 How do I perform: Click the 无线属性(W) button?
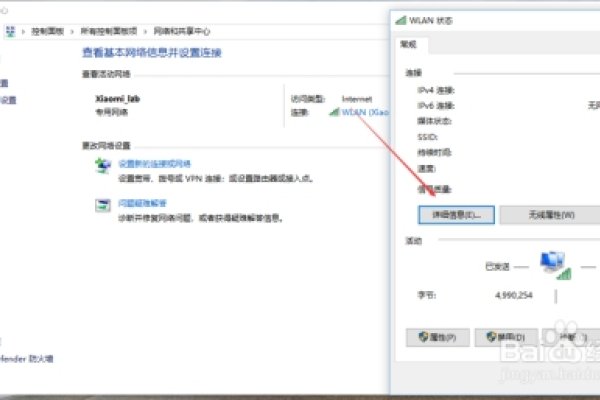[551, 215]
